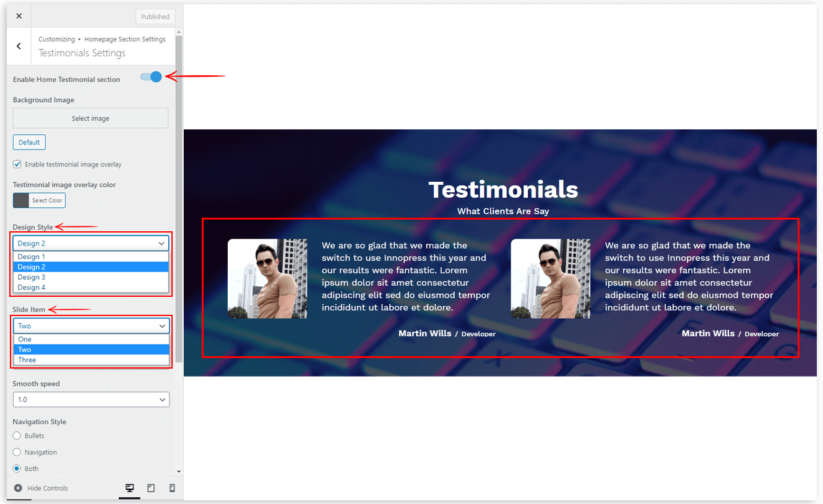This screenshot has width=823, height=504.
Task: Click Martin Wills name in first testimonial
Action: point(425,333)
